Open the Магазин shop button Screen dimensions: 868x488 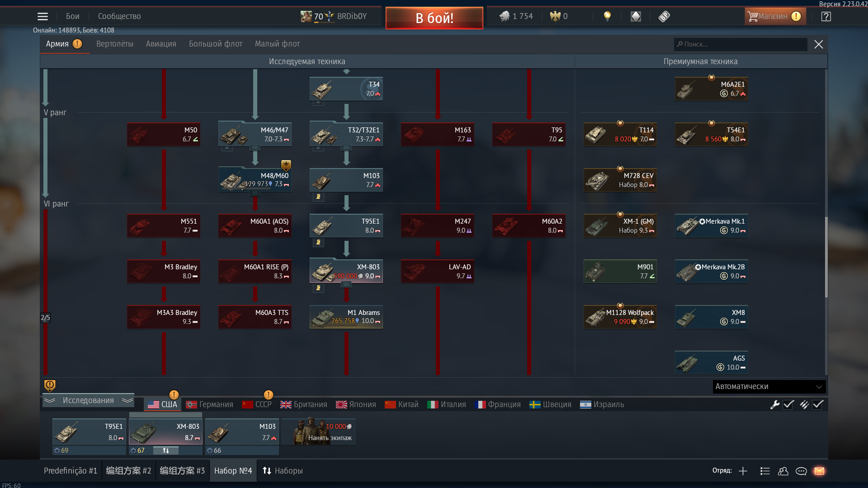[775, 16]
